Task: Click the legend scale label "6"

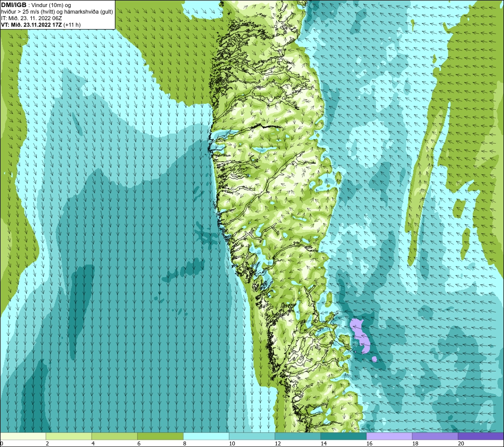Action: (x=139, y=444)
